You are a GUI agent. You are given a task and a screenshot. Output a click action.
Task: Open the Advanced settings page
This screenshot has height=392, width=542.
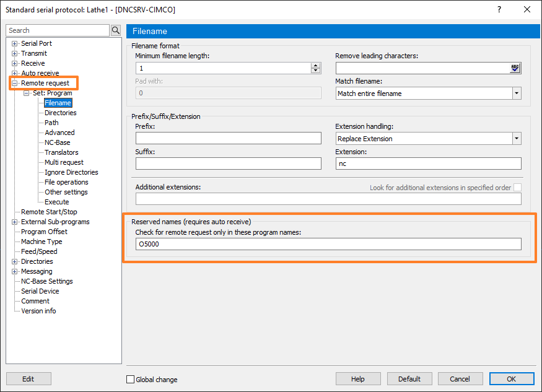click(x=59, y=133)
